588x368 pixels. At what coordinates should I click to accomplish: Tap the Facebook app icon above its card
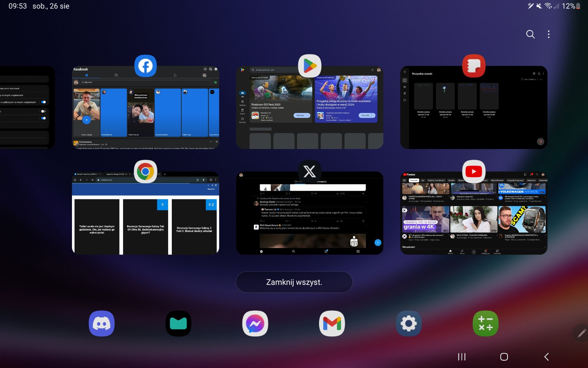[x=145, y=66]
